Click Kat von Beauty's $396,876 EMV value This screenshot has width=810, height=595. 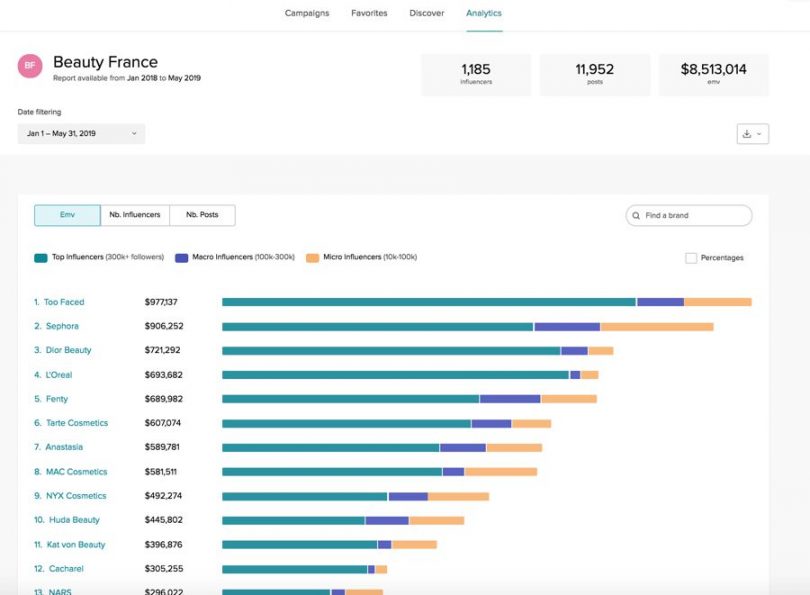[x=163, y=544]
